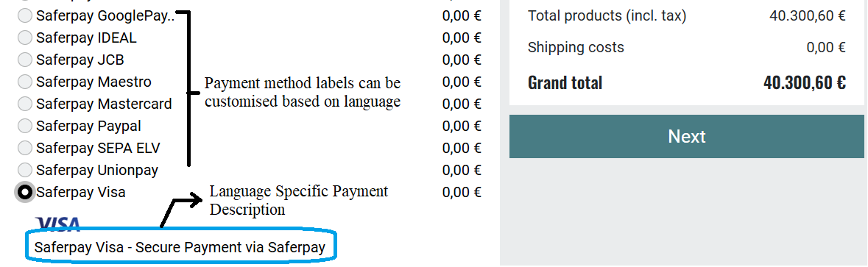868x267 pixels.
Task: Pick the Saferpay Unionpay radio button
Action: pyautogui.click(x=25, y=170)
